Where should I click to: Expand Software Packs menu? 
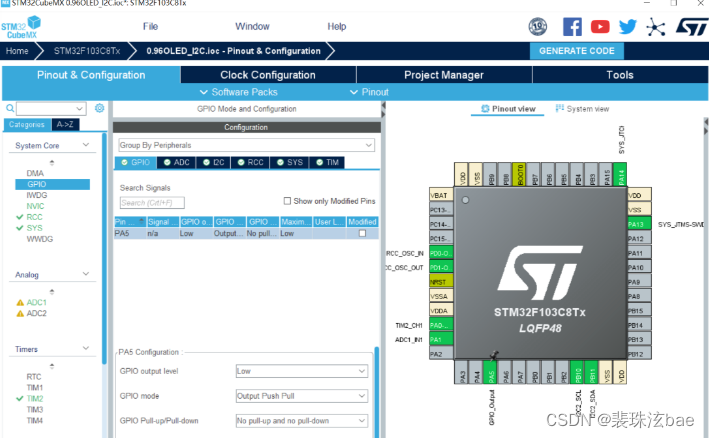(239, 92)
